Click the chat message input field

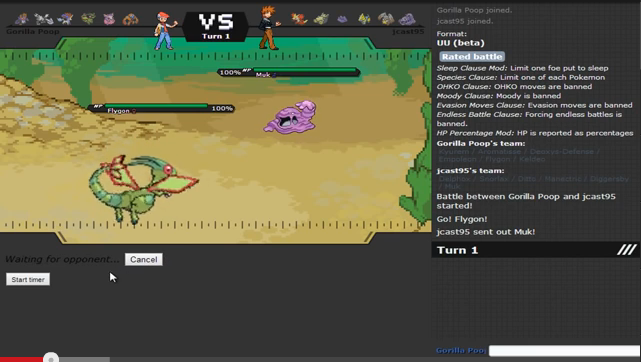pyautogui.click(x=565, y=351)
